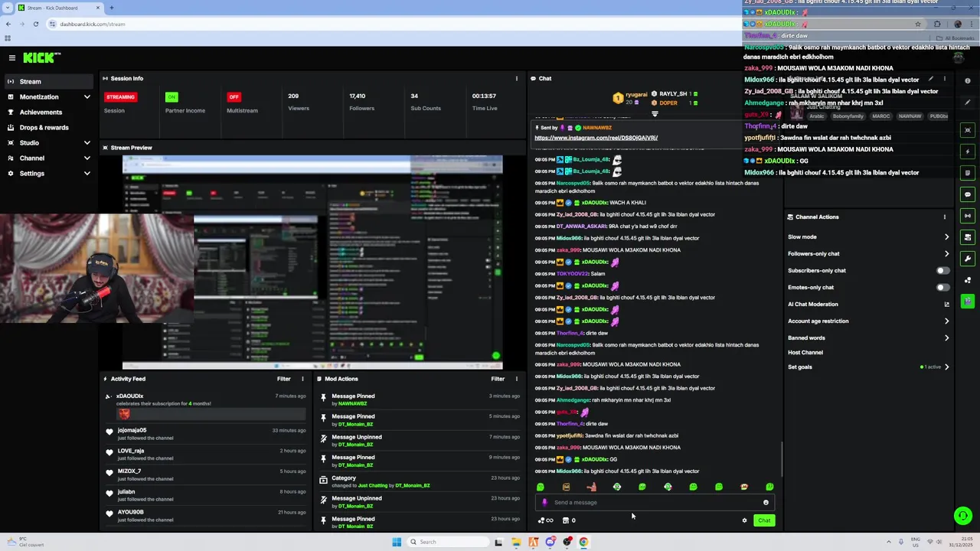Open a new browser tab
The width and height of the screenshot is (980, 551).
(x=111, y=8)
